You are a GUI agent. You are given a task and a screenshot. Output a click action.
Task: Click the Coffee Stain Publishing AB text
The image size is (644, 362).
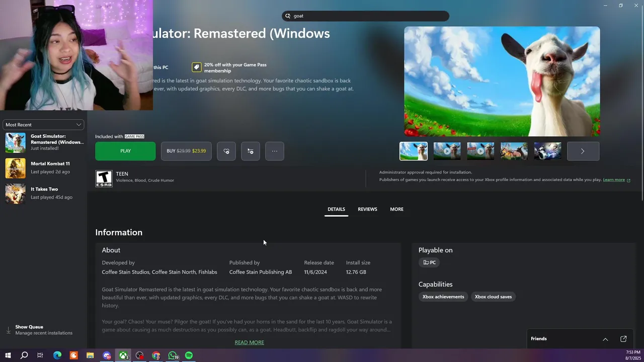pos(261,272)
